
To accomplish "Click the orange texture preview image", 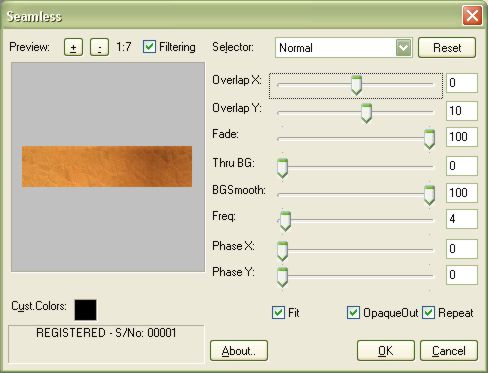I will (107, 166).
